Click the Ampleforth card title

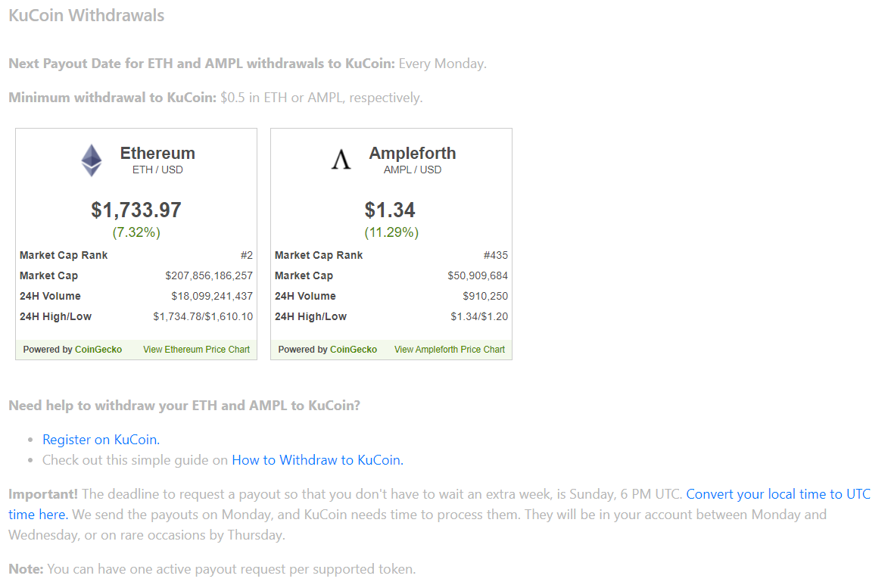(413, 153)
